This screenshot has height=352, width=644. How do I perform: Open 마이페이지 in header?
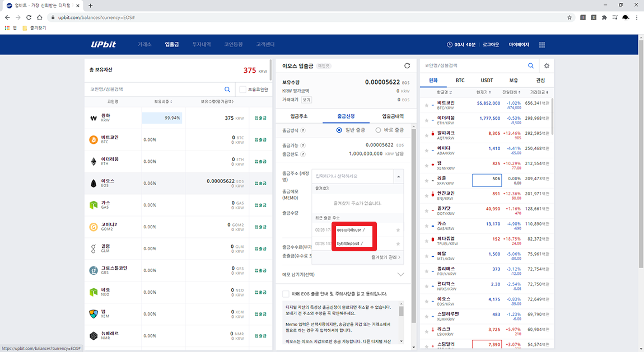tap(519, 45)
